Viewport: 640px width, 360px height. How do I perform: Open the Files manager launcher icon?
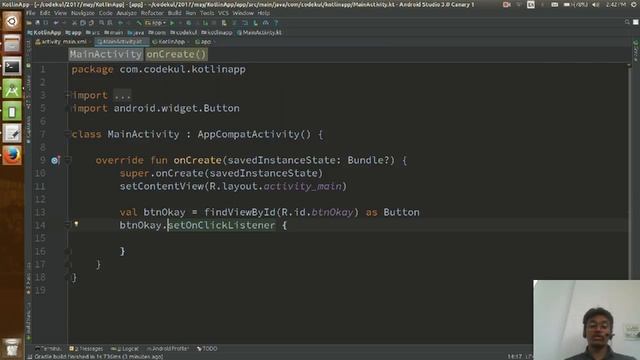(x=12, y=44)
